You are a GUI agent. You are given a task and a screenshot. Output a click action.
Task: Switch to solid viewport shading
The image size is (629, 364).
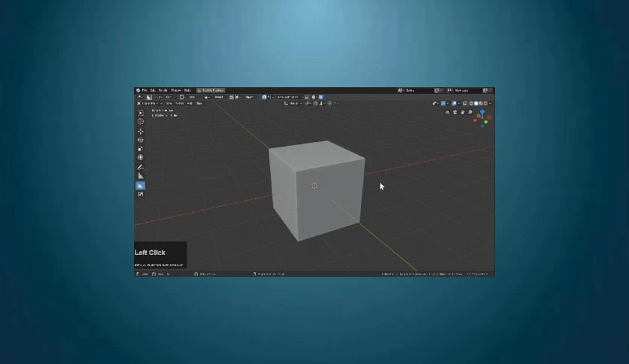pos(476,104)
